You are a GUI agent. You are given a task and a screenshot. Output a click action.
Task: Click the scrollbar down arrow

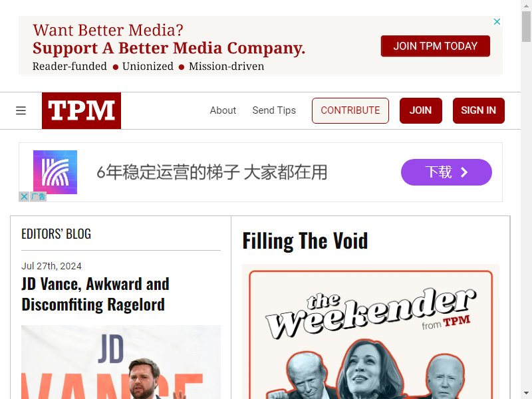[x=526, y=393]
